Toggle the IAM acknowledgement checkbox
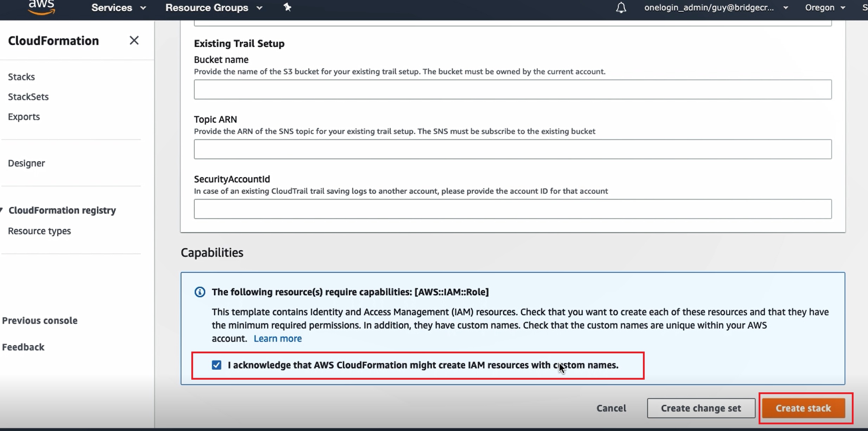This screenshot has width=868, height=431. 217,365
